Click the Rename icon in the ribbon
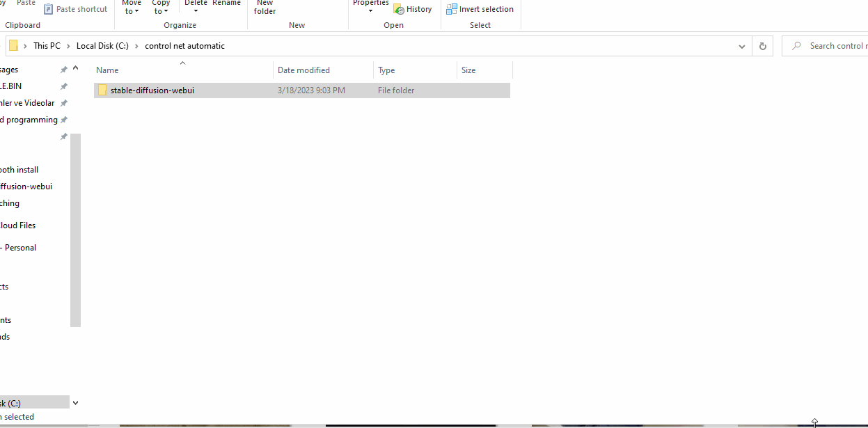This screenshot has height=428, width=868. pyautogui.click(x=226, y=3)
